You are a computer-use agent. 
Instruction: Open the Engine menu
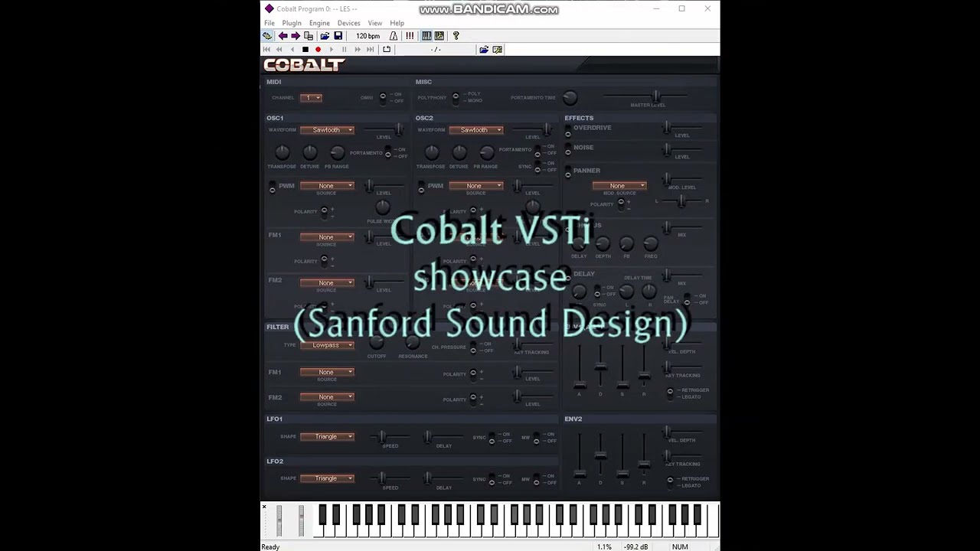pos(319,23)
